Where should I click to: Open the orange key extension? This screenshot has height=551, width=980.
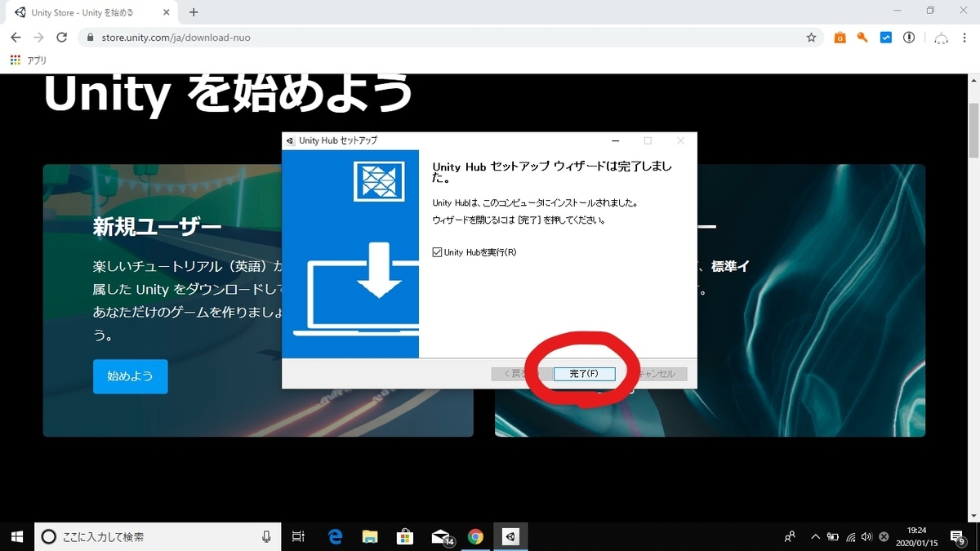[862, 38]
